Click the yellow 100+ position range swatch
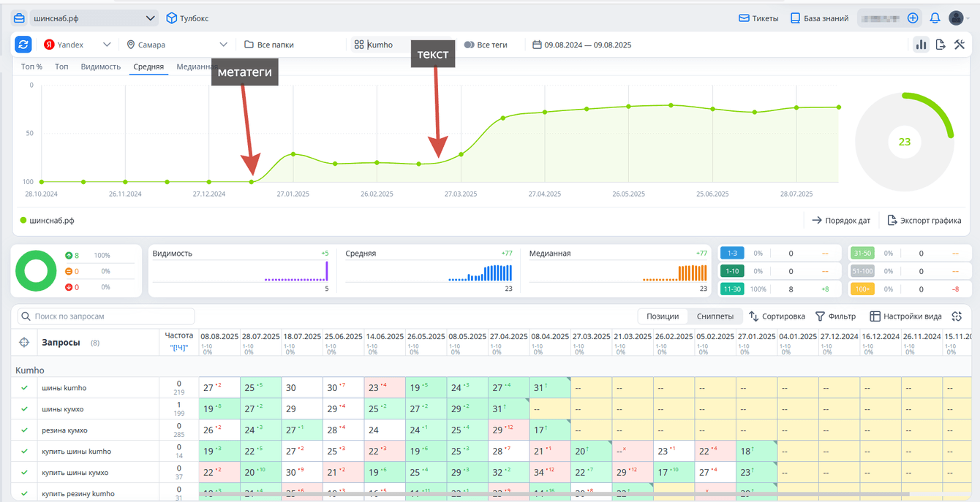This screenshot has height=502, width=980. tap(862, 289)
